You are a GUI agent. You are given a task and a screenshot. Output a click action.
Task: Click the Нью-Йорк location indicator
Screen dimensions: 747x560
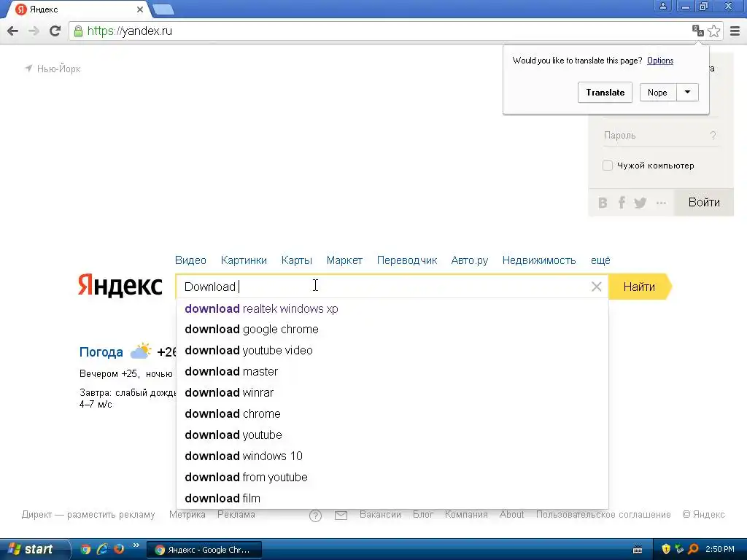click(x=53, y=69)
